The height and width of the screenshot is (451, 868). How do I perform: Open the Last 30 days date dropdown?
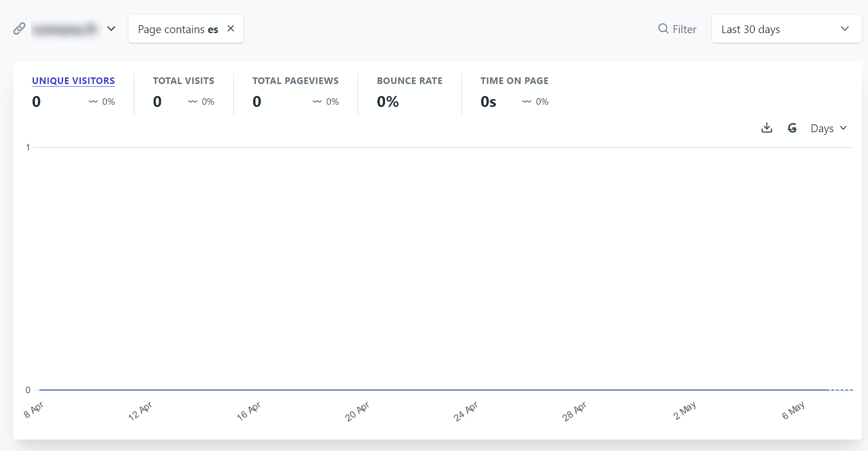coord(787,29)
